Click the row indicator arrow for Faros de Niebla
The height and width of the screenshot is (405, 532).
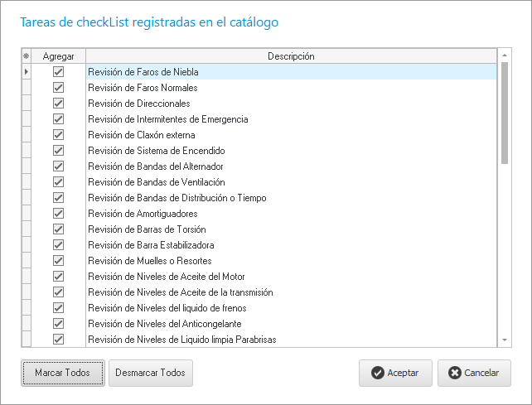[26, 72]
